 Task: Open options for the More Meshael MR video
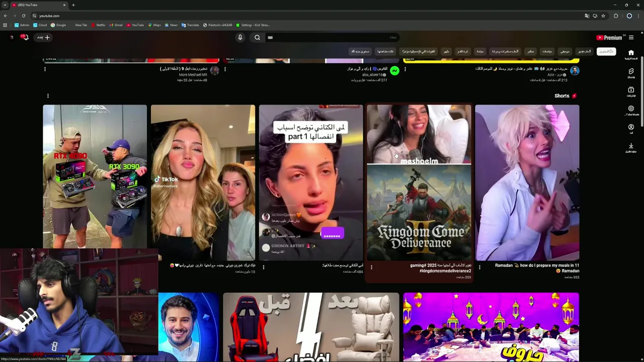(45, 69)
